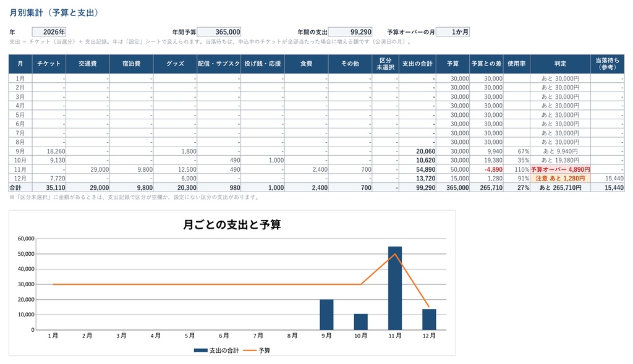This screenshot has width=633, height=364.
Task: Select the 12月 budget cell 15,000
Action: coord(452,179)
